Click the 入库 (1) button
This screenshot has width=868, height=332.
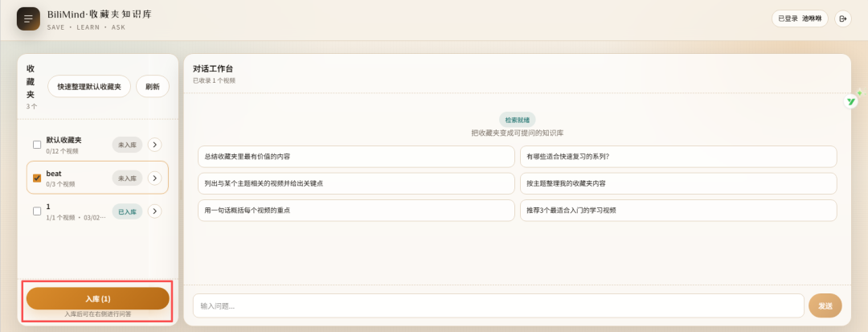point(98,298)
